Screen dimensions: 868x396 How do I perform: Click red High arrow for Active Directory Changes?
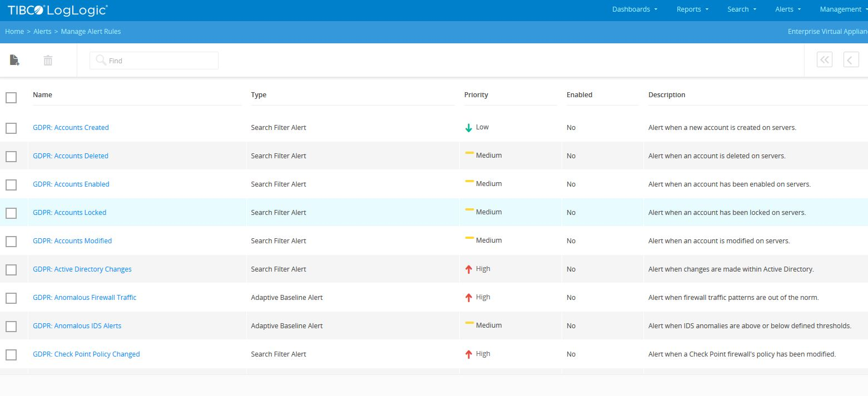click(469, 269)
